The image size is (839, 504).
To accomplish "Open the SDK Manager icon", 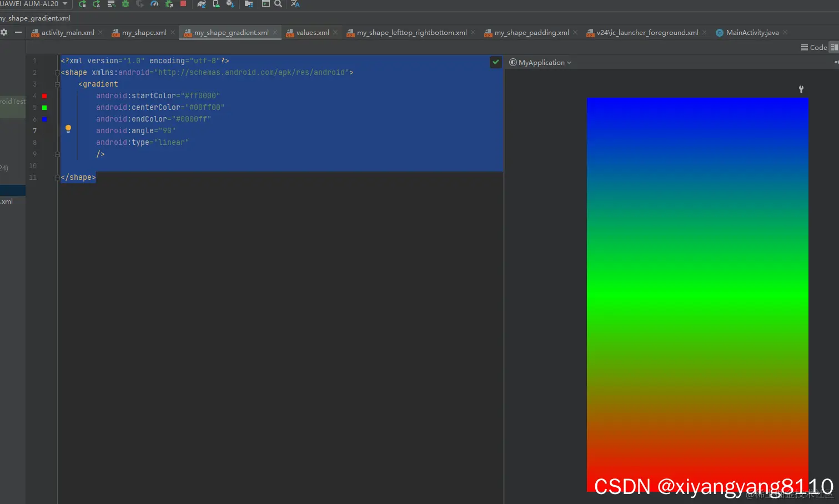I will pyautogui.click(x=230, y=4).
